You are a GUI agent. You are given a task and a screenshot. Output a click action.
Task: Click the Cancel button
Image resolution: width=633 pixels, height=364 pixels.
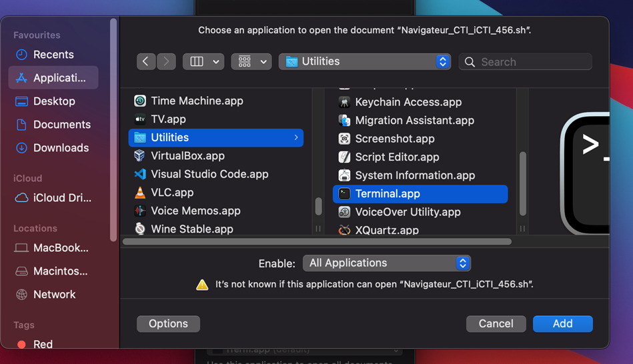[x=496, y=324]
